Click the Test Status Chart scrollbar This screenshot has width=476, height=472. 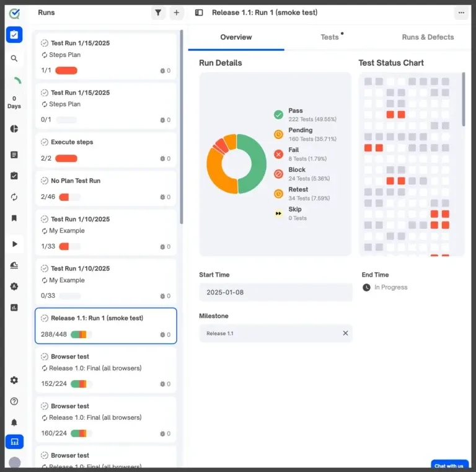pyautogui.click(x=463, y=99)
